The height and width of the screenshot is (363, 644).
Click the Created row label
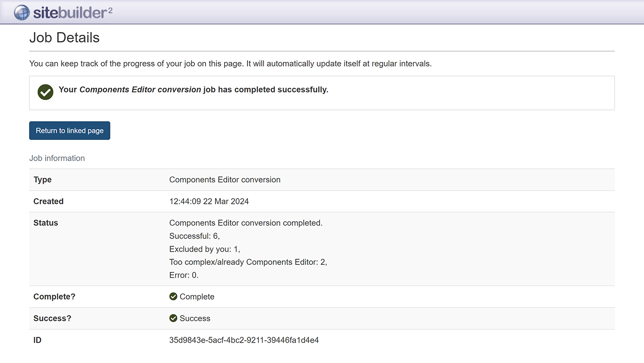(48, 201)
